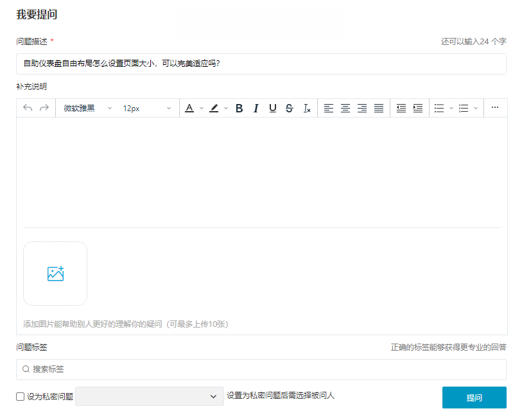Viewport: 522px width, 420px height.
Task: Expand bulleted list style options
Action: coord(451,109)
